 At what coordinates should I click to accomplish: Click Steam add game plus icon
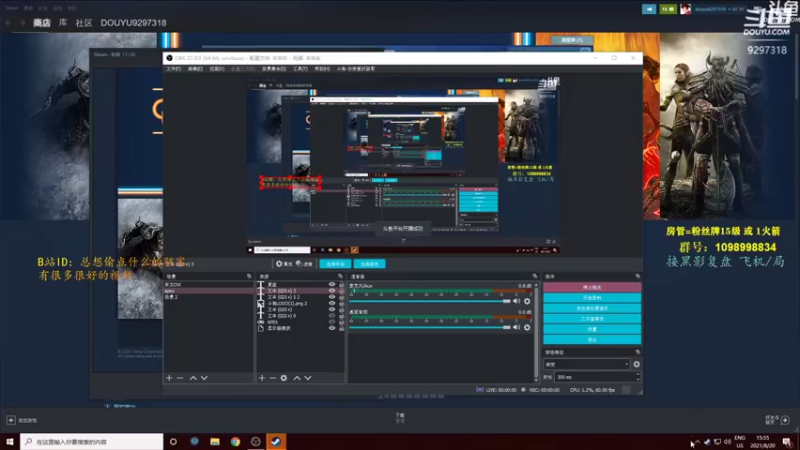pos(11,420)
